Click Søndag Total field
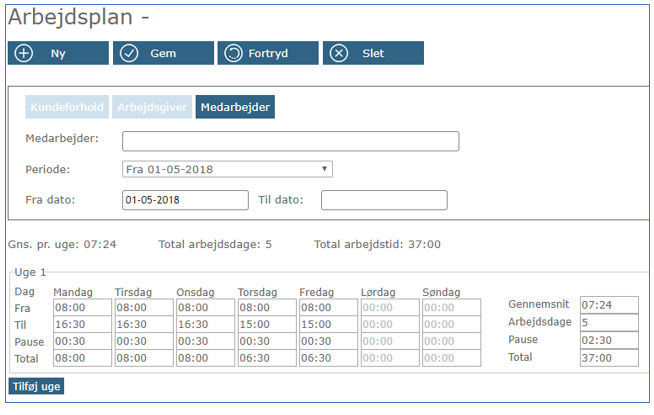Viewport: 654px width, 415px height. click(x=452, y=358)
